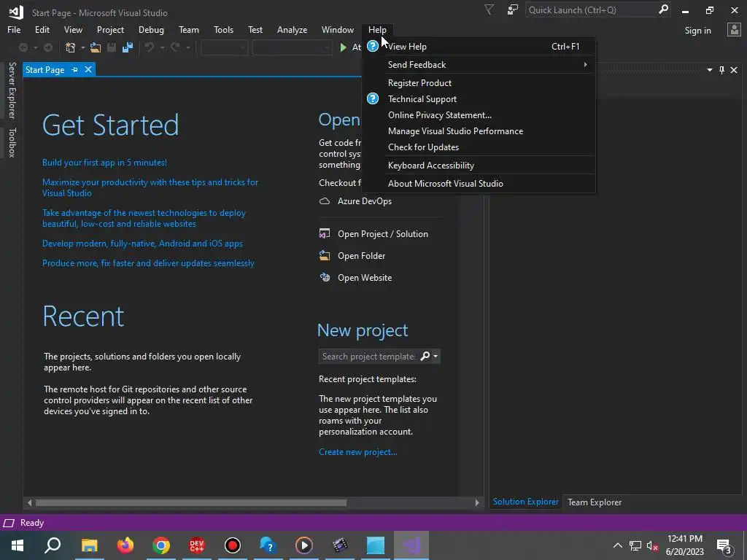Select View Help from Help menu
The height and width of the screenshot is (560, 747).
tap(479, 46)
